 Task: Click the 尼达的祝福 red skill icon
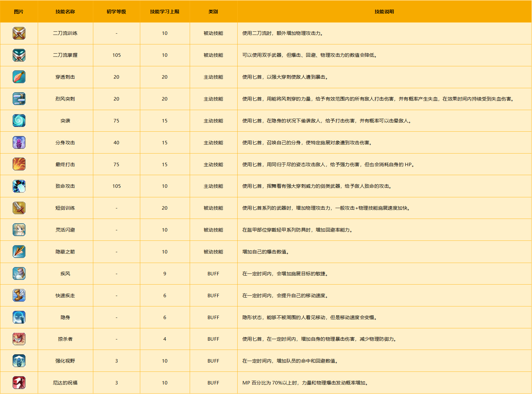[x=19, y=383]
